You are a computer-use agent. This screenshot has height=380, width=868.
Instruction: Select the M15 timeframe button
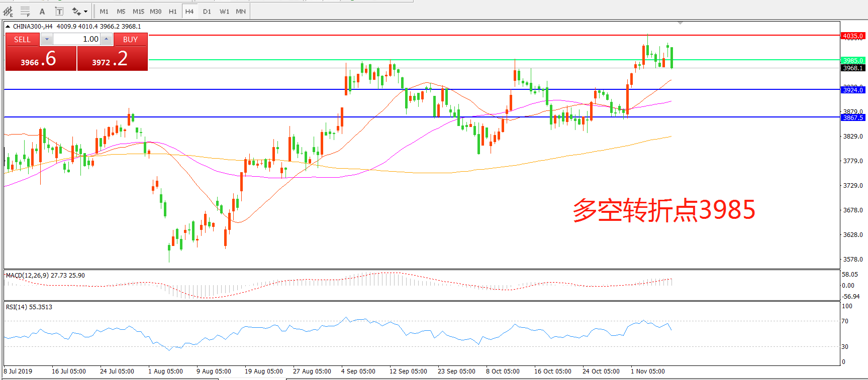(138, 11)
